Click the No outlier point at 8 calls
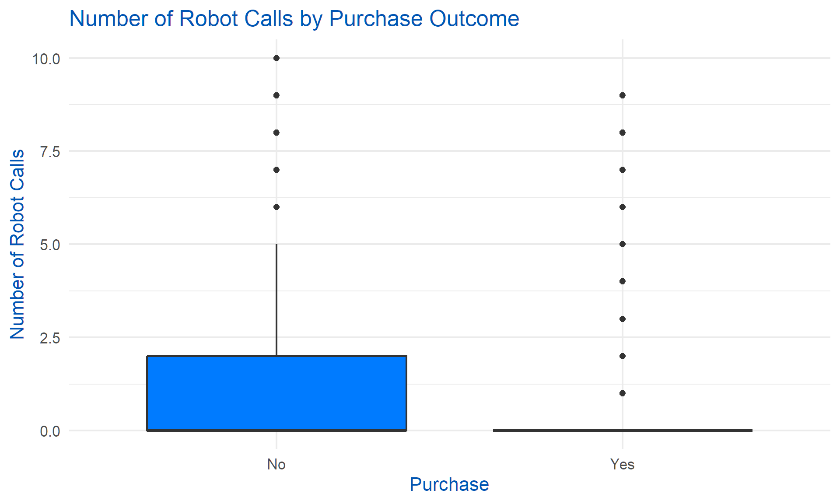This screenshot has height=504, width=840. [276, 133]
